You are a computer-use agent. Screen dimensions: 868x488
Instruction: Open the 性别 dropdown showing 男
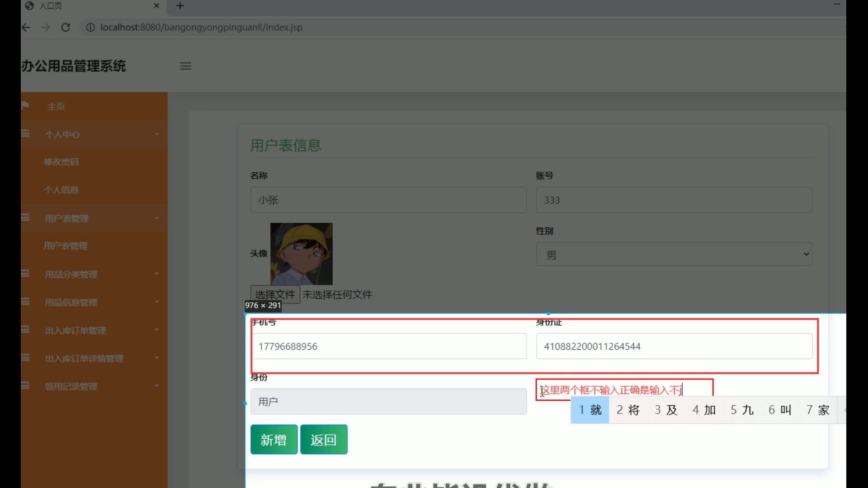click(x=674, y=254)
